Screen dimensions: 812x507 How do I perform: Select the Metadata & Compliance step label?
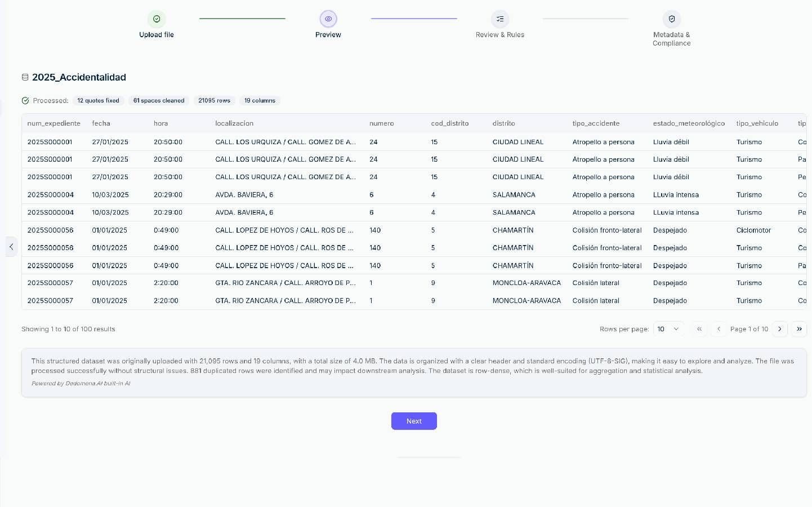[x=672, y=39]
